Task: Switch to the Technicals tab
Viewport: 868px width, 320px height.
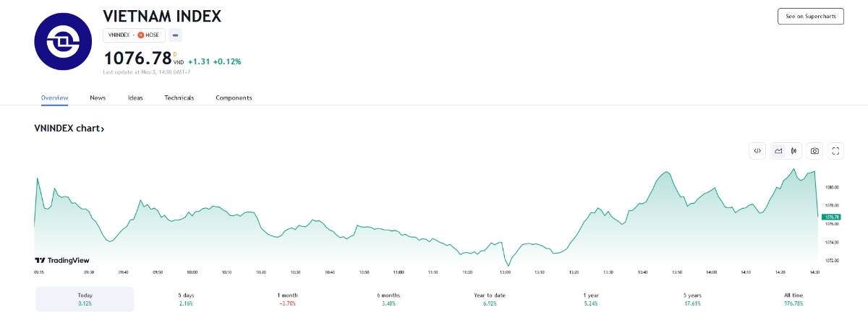Action: pyautogui.click(x=179, y=98)
